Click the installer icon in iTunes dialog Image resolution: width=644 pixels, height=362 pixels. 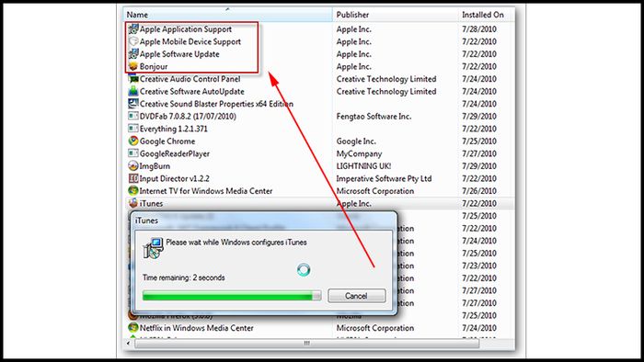[x=154, y=248]
